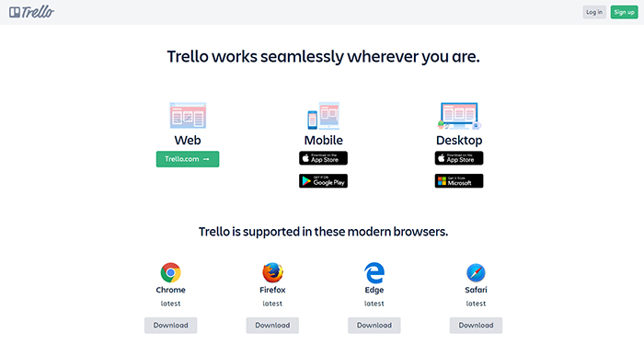Open the Google Play badge
This screenshot has width=644, height=344.
pos(323,181)
